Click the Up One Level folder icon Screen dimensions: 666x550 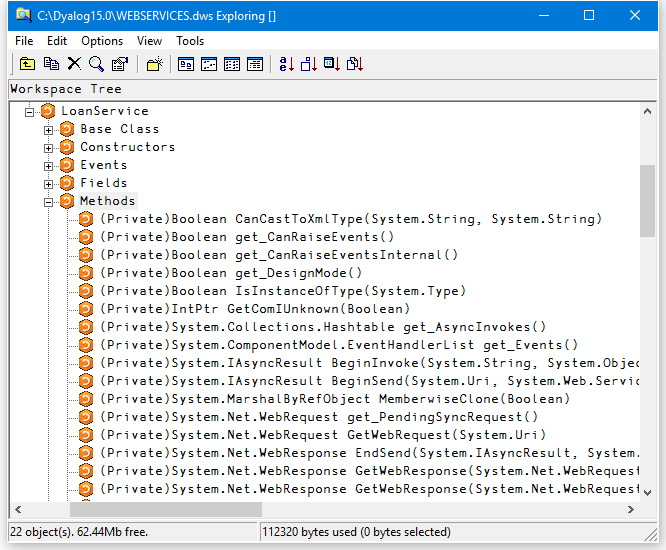tap(27, 64)
